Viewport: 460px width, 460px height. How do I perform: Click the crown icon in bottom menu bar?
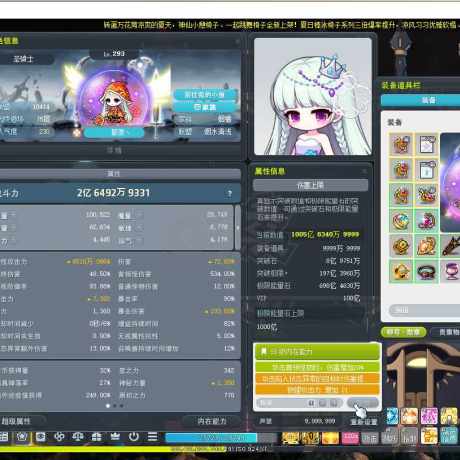[x=115, y=436]
